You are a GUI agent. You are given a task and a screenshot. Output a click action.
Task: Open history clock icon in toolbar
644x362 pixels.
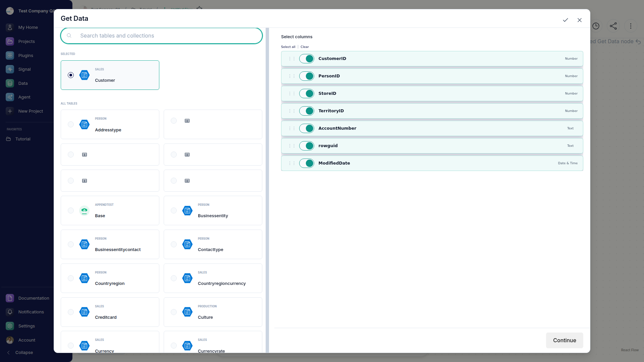point(596,26)
